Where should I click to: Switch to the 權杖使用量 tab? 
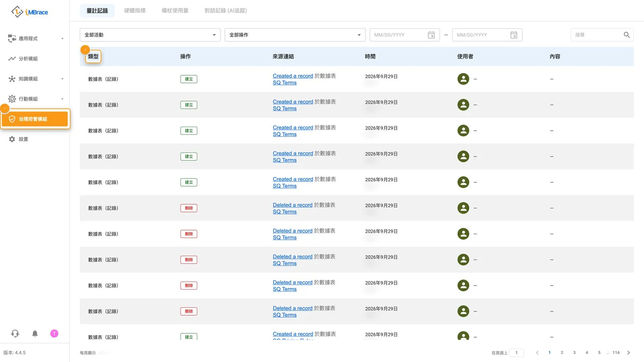[175, 10]
